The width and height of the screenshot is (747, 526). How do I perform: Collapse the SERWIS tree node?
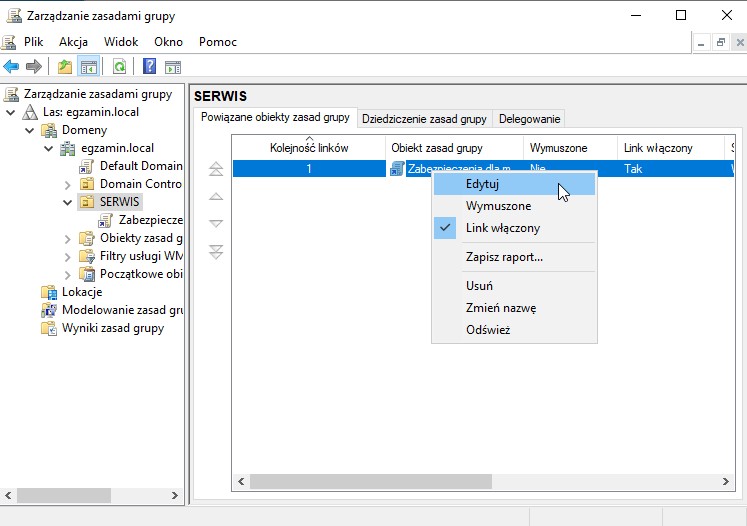click(68, 202)
